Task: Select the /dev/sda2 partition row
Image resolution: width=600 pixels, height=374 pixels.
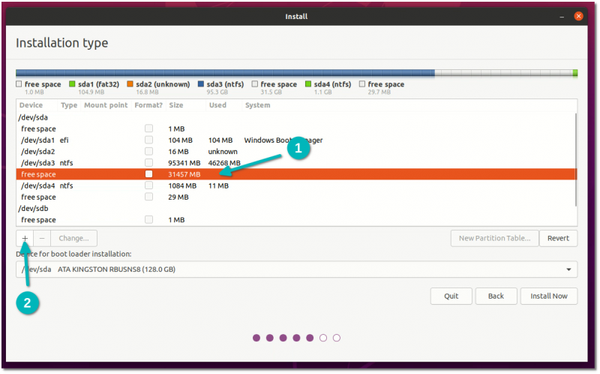Action: 296,152
